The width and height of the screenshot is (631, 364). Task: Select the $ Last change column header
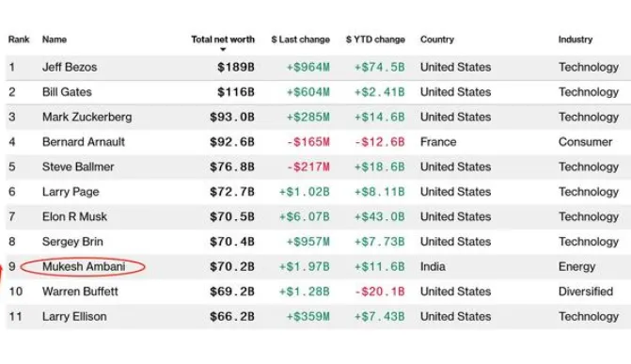(301, 40)
